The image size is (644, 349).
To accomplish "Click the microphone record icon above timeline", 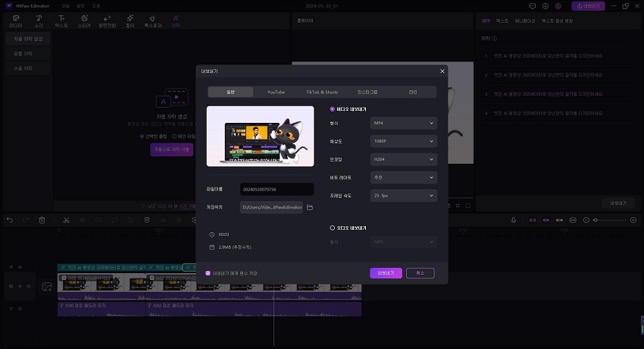I will click(513, 220).
